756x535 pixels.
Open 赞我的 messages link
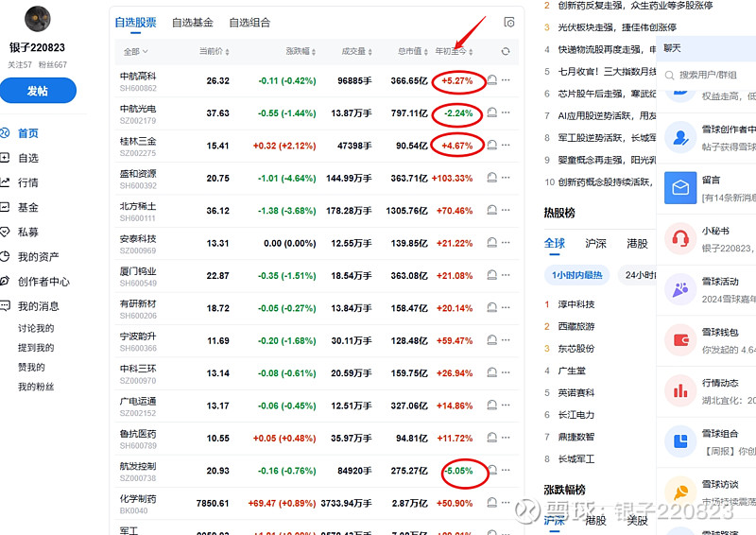[31, 367]
